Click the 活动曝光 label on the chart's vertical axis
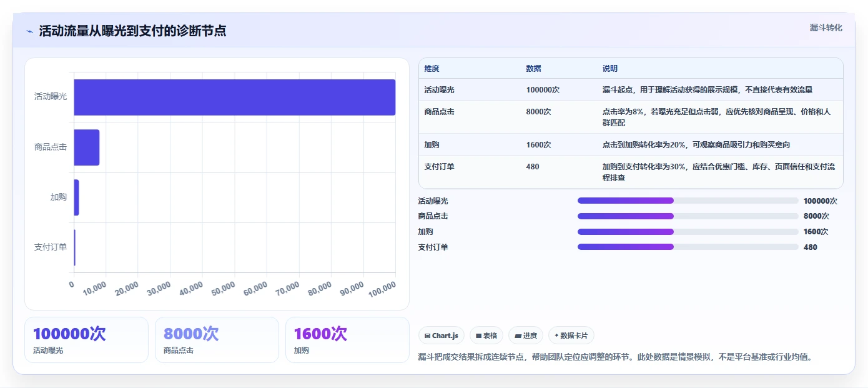 click(51, 97)
